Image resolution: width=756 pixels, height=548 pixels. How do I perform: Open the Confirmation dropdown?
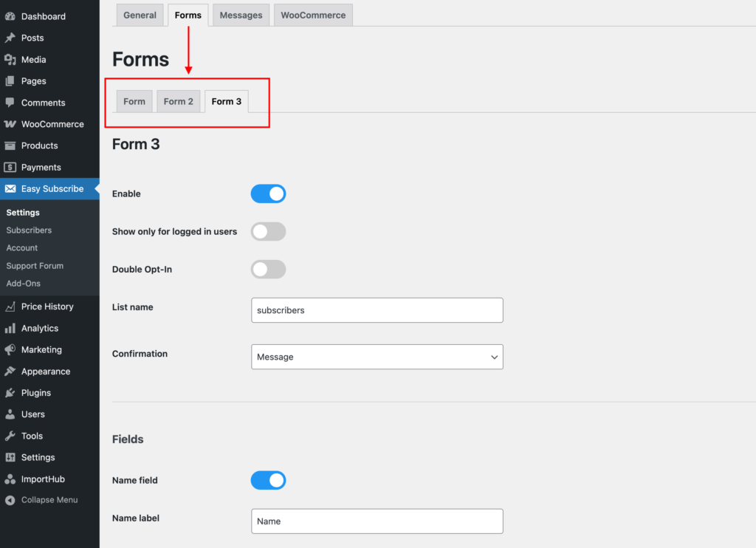[377, 357]
